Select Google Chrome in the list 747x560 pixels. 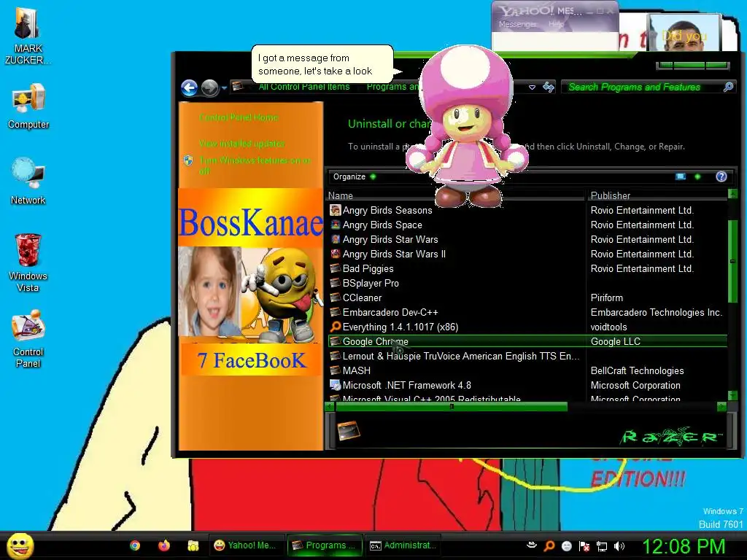pyautogui.click(x=527, y=341)
